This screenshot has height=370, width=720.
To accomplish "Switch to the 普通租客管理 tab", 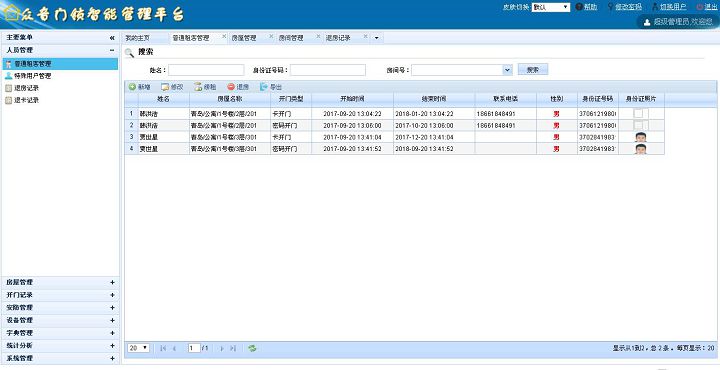I will [x=191, y=38].
